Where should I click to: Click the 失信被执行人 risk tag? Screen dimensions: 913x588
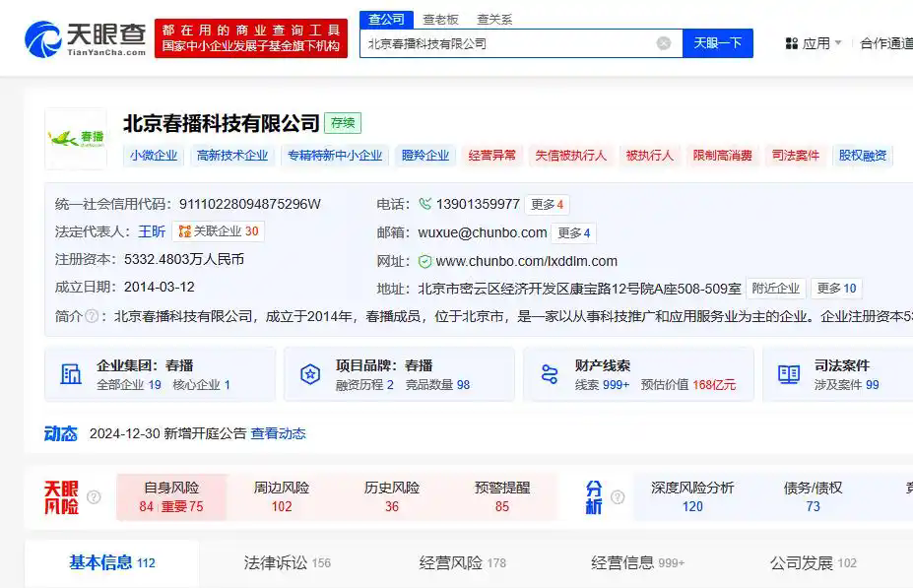click(x=570, y=156)
